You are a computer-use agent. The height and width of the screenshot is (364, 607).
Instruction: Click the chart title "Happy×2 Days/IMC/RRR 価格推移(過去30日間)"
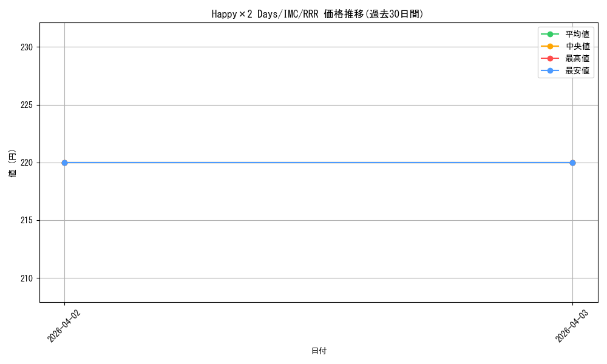(317, 15)
